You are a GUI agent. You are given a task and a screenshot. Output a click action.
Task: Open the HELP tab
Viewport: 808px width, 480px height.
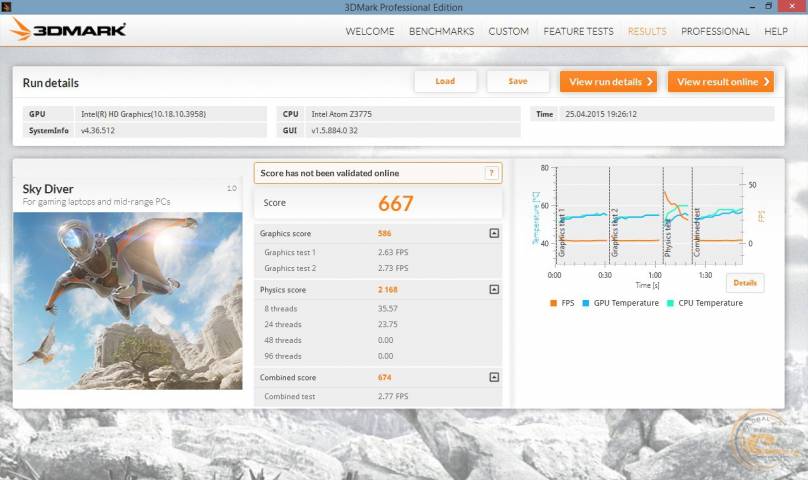click(776, 31)
